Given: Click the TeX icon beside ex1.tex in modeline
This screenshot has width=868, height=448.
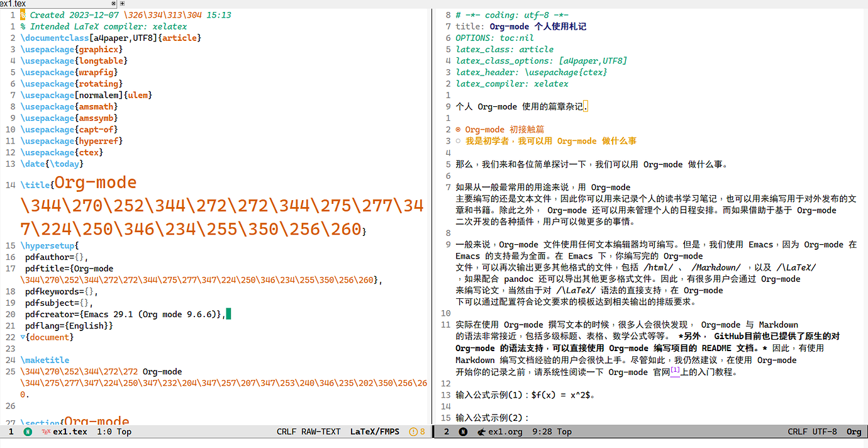Looking at the screenshot, I should tap(45, 432).
